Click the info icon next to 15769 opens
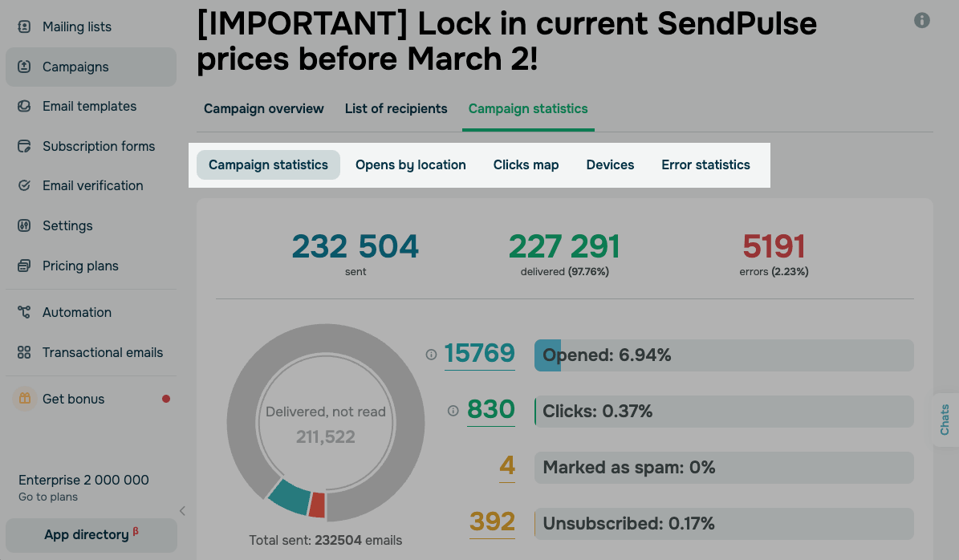 [431, 355]
